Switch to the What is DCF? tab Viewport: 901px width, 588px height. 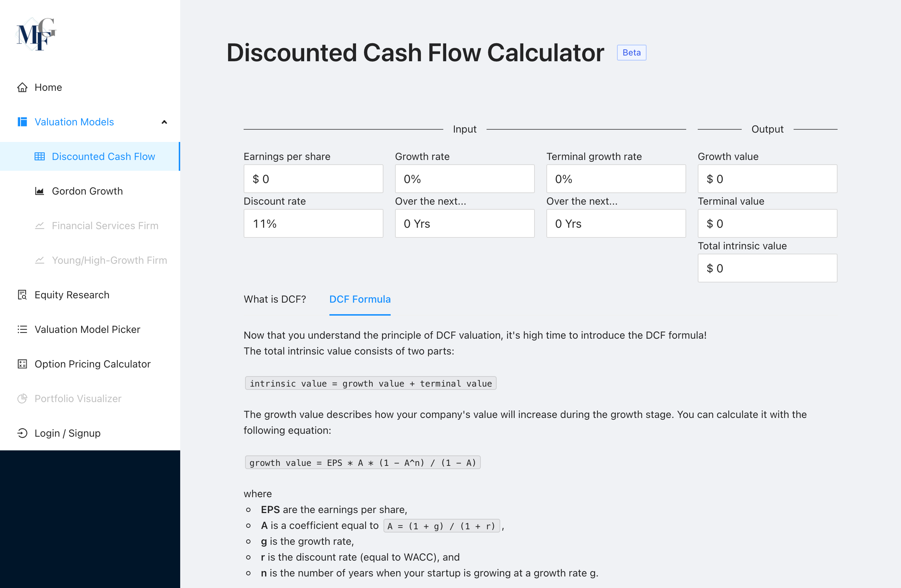pos(275,299)
